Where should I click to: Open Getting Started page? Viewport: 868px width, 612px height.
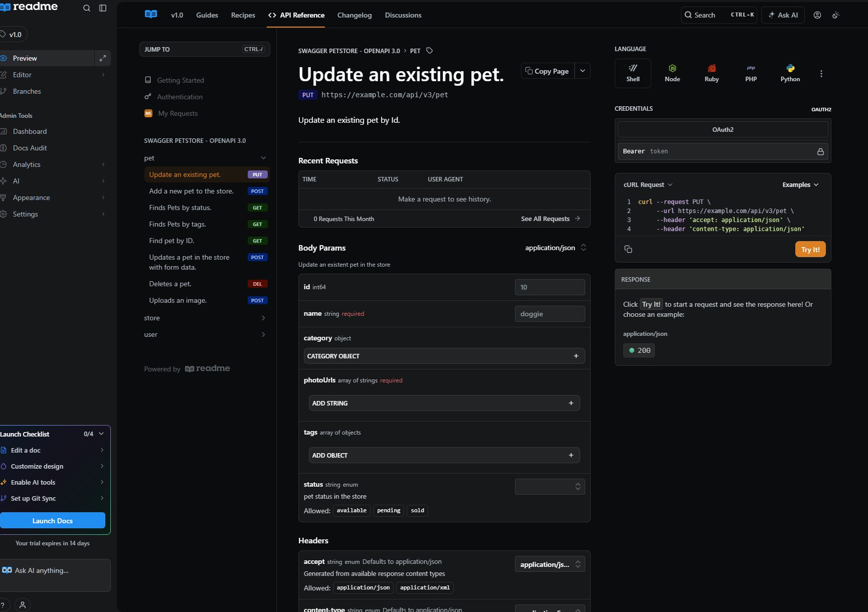[181, 80]
